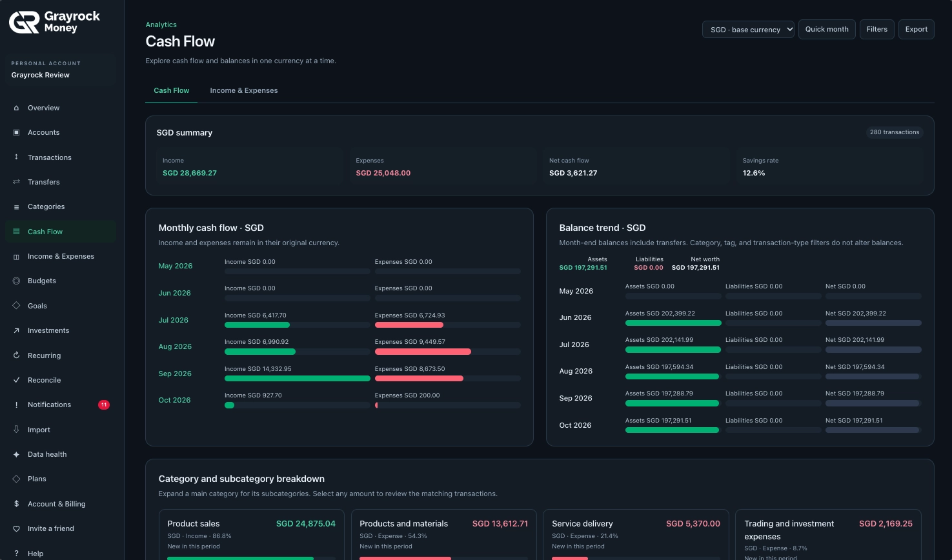Click the Reconcile checkmark icon
The width and height of the screenshot is (952, 560).
16,380
